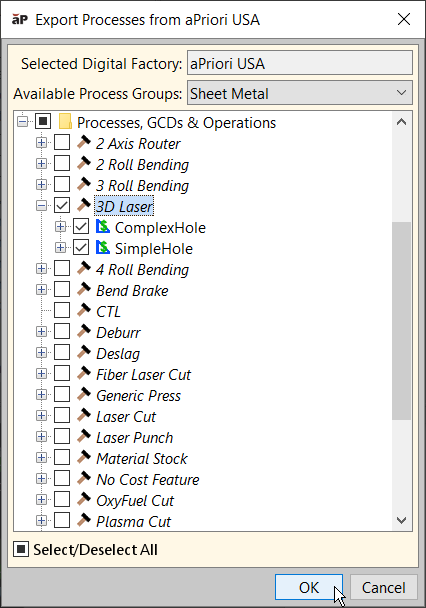
Task: Open the Available Process Groups dropdown
Action: pyautogui.click(x=300, y=93)
